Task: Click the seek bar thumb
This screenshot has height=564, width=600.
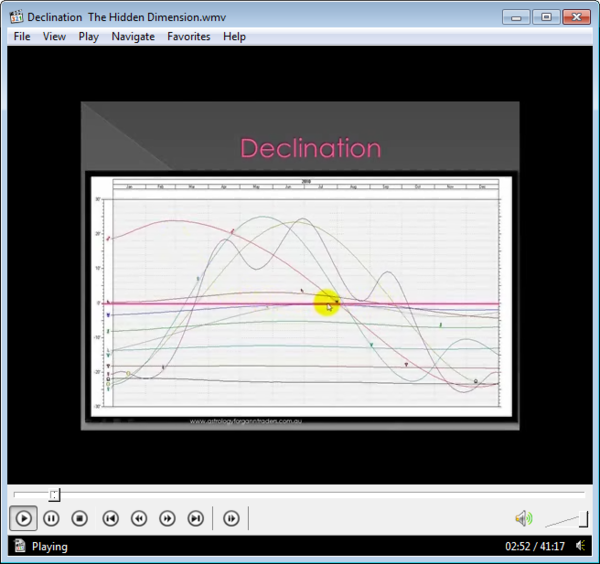Action: tap(55, 494)
